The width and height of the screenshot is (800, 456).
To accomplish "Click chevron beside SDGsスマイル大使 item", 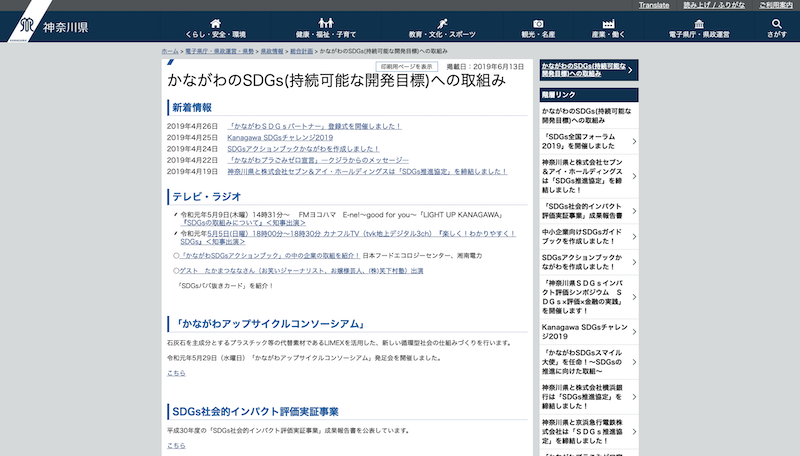I will (x=634, y=362).
